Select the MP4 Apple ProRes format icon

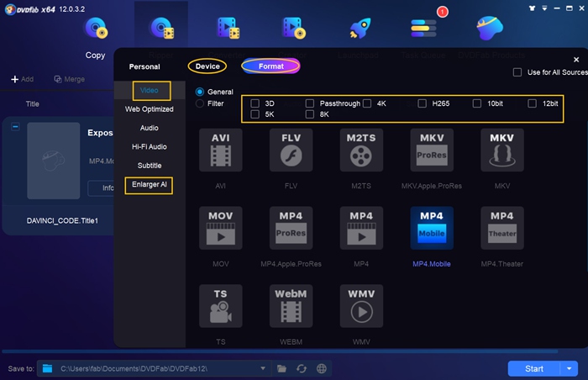tap(291, 228)
